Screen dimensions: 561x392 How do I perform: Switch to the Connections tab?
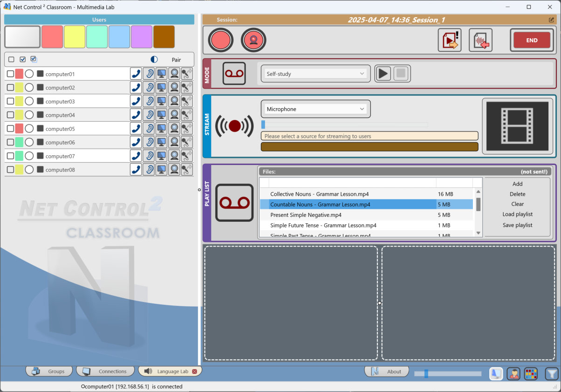[x=106, y=371]
